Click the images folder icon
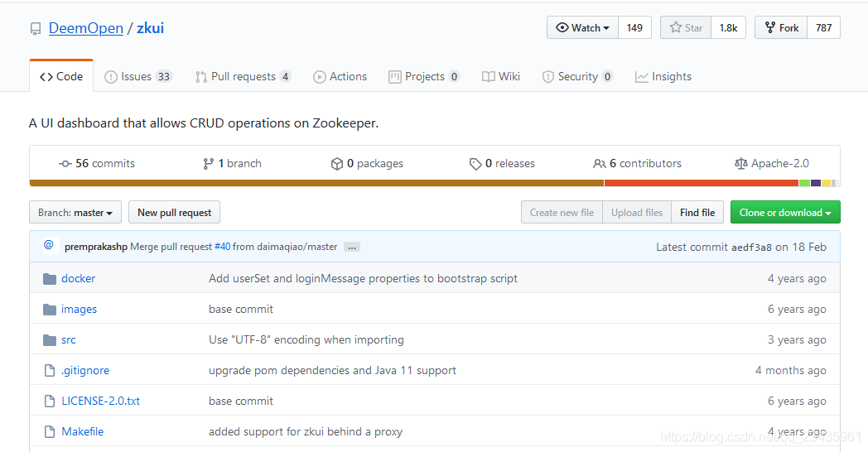Screen dimensions: 868x452 (x=50, y=310)
